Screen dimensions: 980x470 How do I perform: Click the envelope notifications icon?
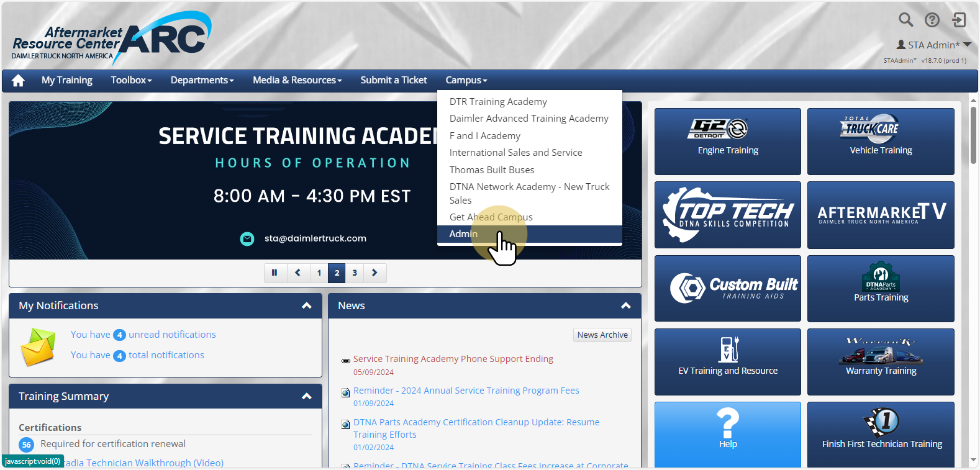[38, 346]
